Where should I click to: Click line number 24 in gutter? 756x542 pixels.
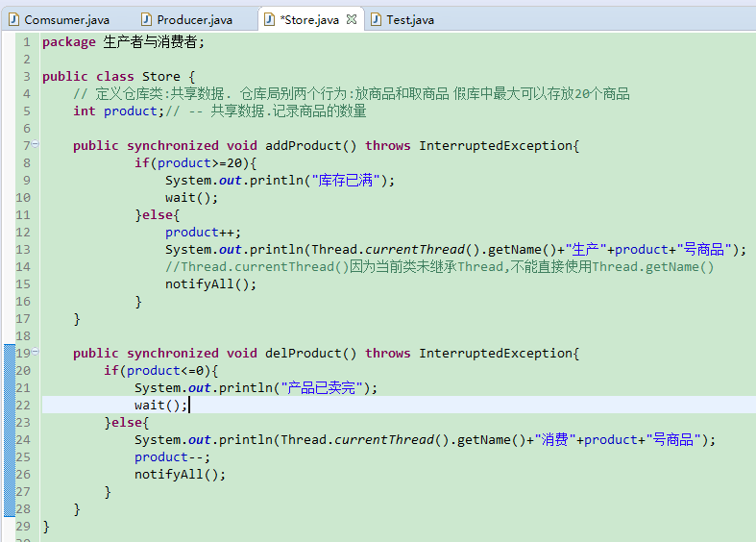(23, 440)
